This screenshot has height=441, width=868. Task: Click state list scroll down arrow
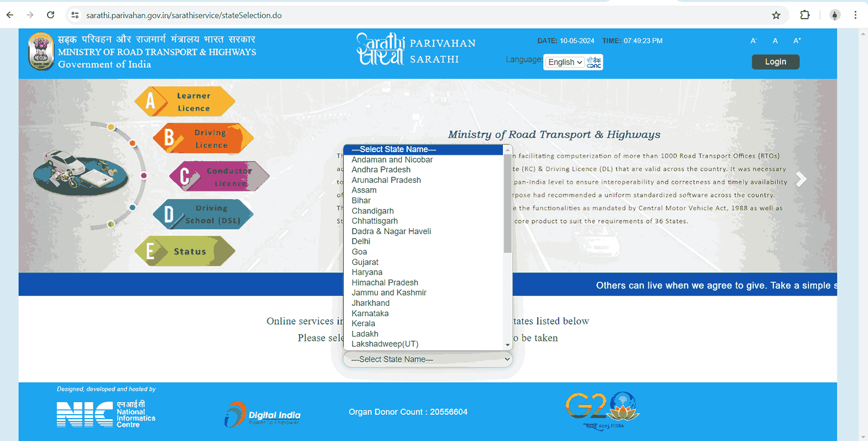[x=508, y=345]
